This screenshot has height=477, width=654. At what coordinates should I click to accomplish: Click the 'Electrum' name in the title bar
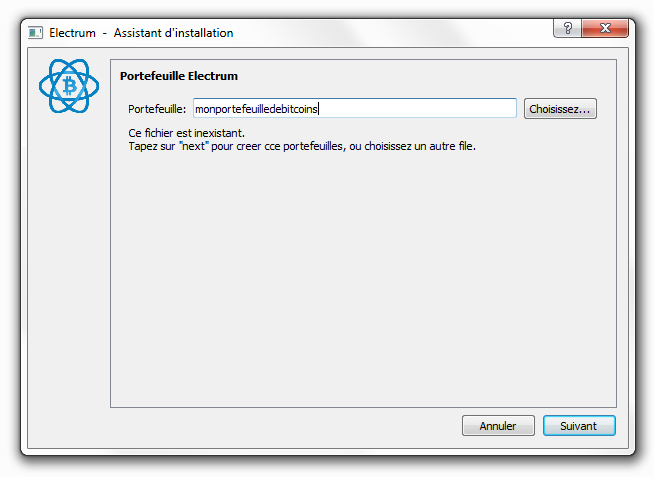[72, 33]
